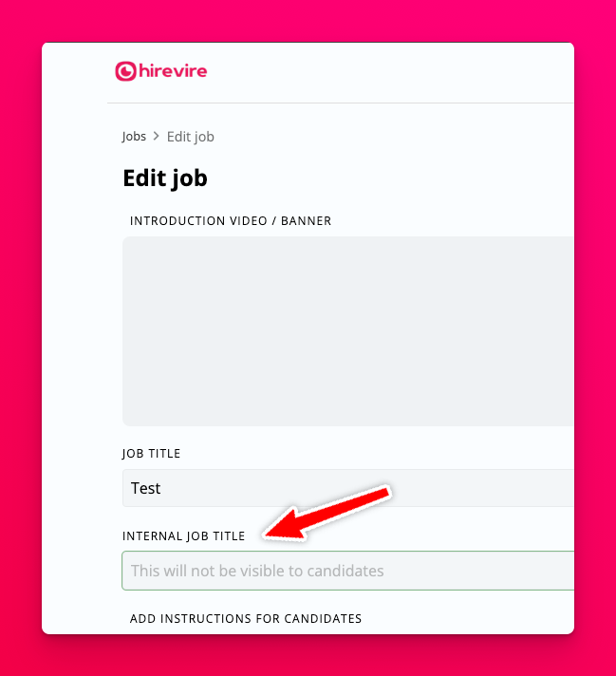Click the Add Instructions for Candidates label
The width and height of the screenshot is (616, 676).
(246, 619)
